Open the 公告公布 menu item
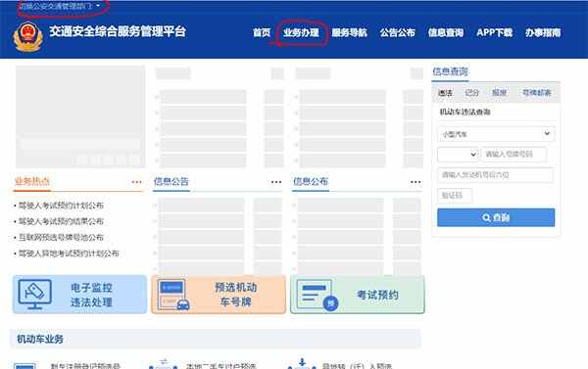 pyautogui.click(x=398, y=32)
